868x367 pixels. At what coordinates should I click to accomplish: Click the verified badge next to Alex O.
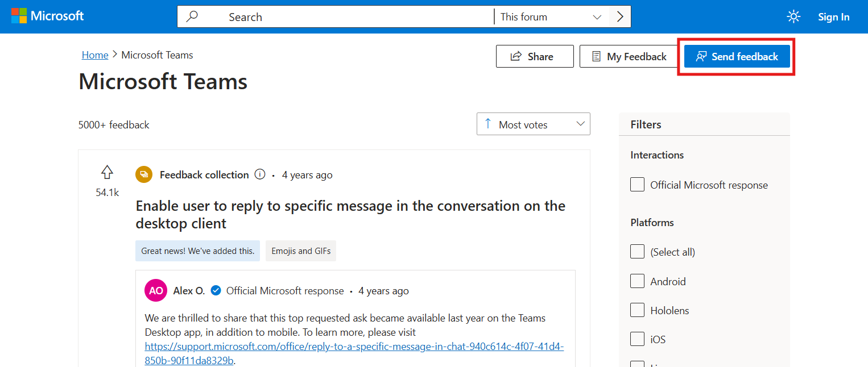coord(216,291)
